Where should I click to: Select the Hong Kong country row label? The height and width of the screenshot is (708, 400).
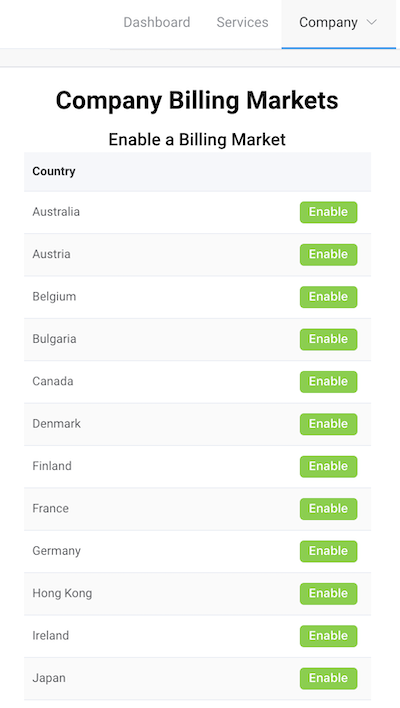click(62, 593)
